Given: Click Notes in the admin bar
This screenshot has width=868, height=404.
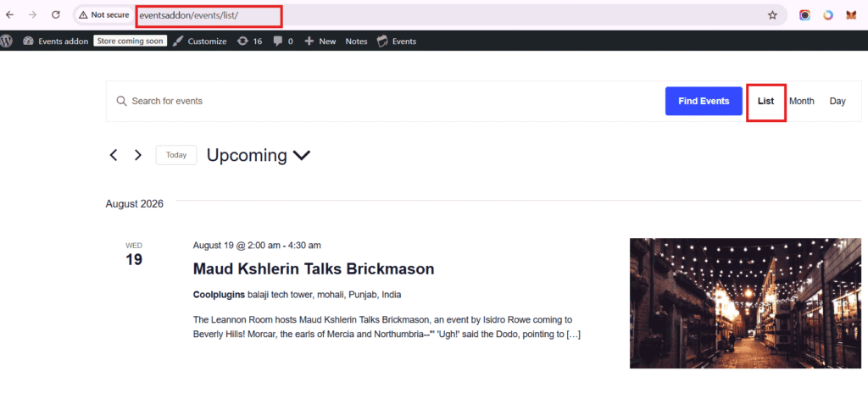Looking at the screenshot, I should click(x=357, y=41).
